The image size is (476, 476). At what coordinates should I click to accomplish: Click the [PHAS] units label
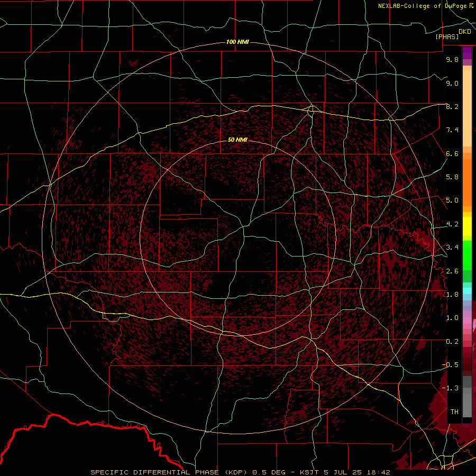click(447, 37)
